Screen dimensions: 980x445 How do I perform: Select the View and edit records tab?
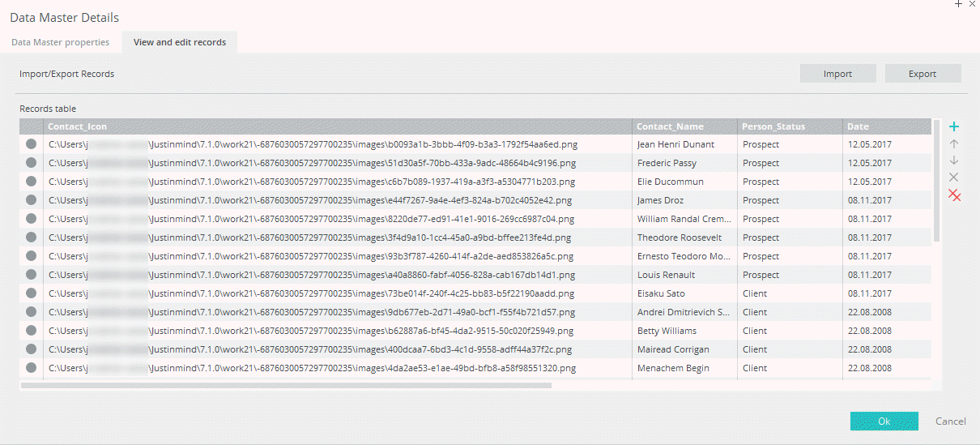180,42
